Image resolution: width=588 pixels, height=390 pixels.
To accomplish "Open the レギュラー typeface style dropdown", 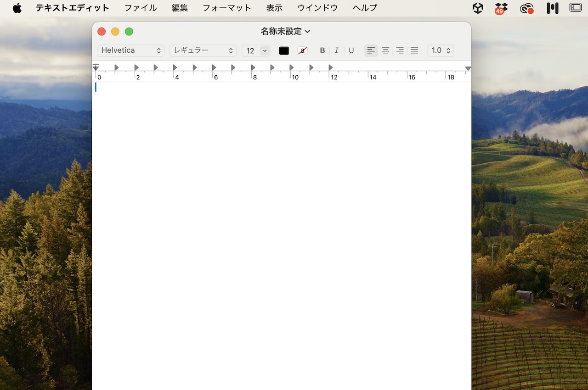I will (x=203, y=50).
